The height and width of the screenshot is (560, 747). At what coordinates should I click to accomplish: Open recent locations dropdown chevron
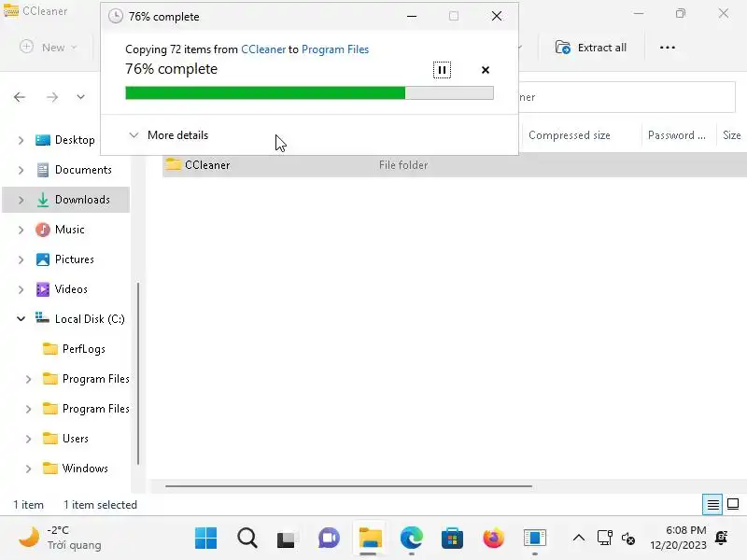pyautogui.click(x=80, y=97)
